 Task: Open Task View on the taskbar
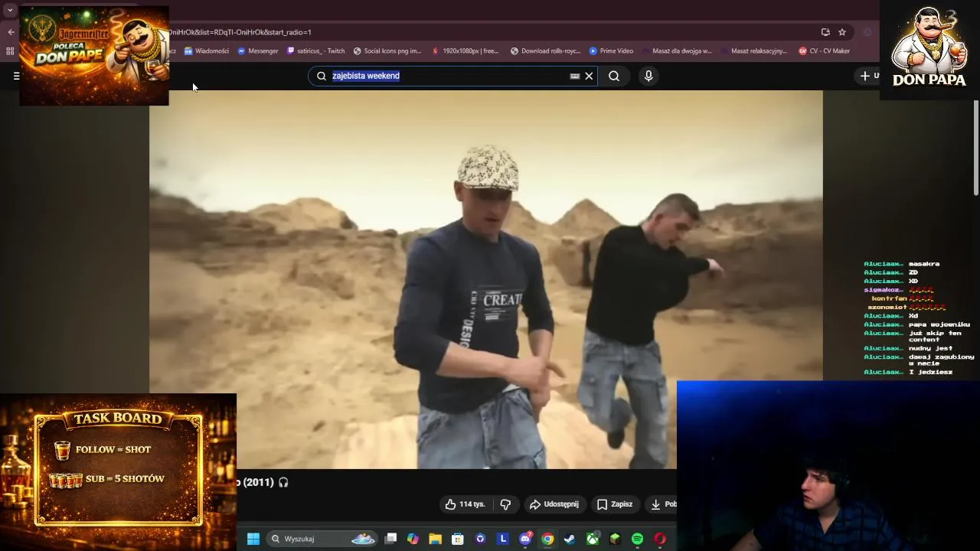pos(390,539)
